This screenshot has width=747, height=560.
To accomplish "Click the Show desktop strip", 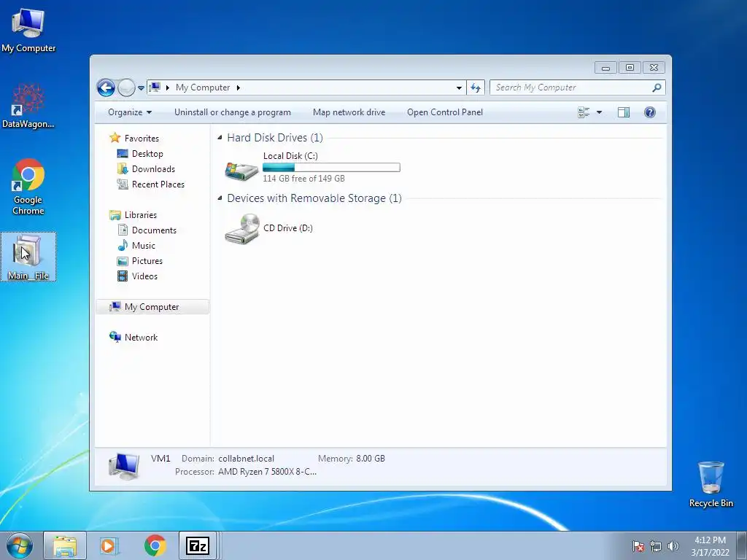I will point(742,545).
